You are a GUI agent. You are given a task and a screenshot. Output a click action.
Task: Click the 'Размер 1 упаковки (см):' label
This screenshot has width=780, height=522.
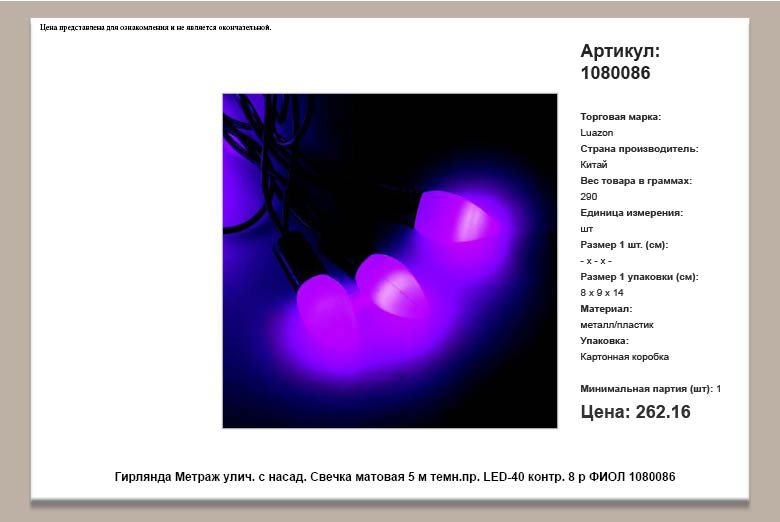point(639,277)
